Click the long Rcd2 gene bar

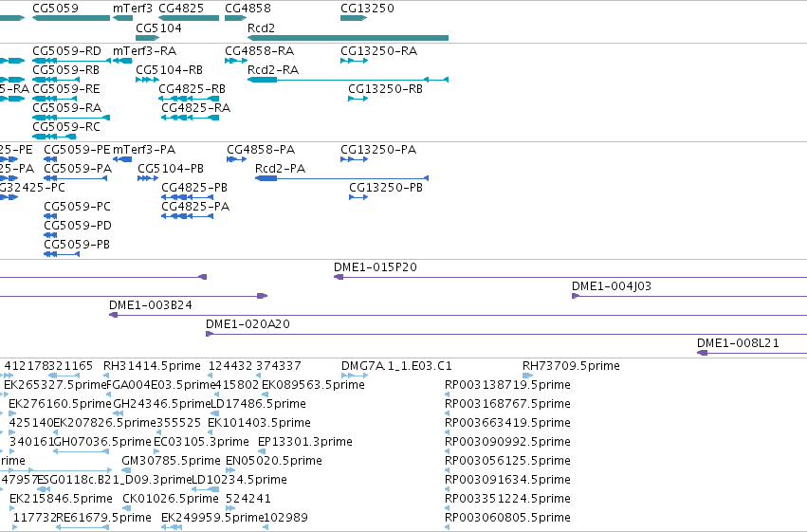point(348,38)
